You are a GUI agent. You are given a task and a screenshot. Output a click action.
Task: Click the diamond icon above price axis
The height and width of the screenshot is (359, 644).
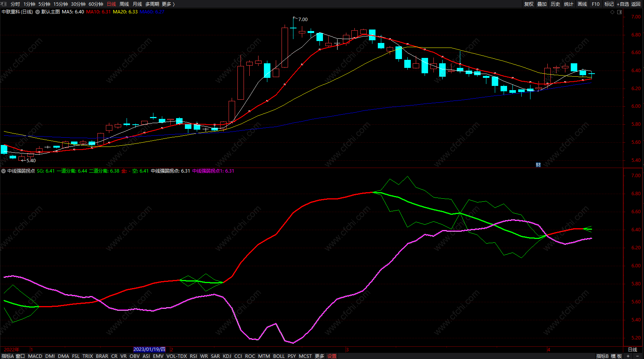(612, 12)
